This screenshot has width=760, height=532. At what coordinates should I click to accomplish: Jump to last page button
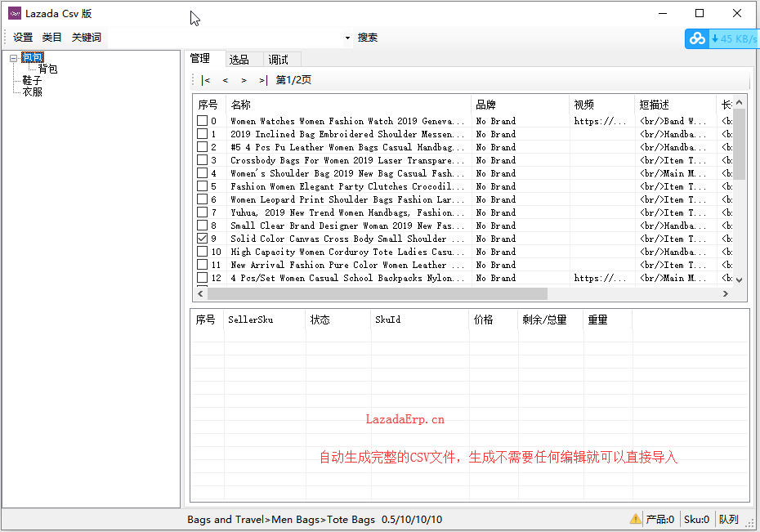[263, 80]
